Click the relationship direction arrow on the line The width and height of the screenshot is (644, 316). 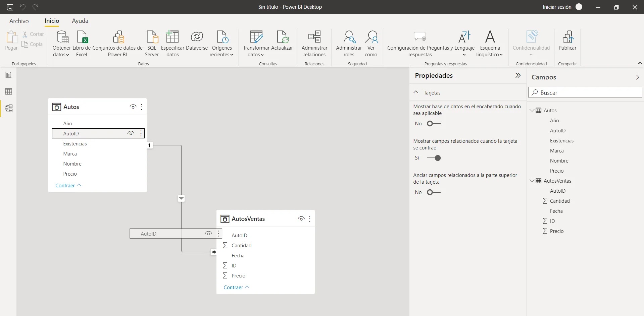pyautogui.click(x=181, y=198)
